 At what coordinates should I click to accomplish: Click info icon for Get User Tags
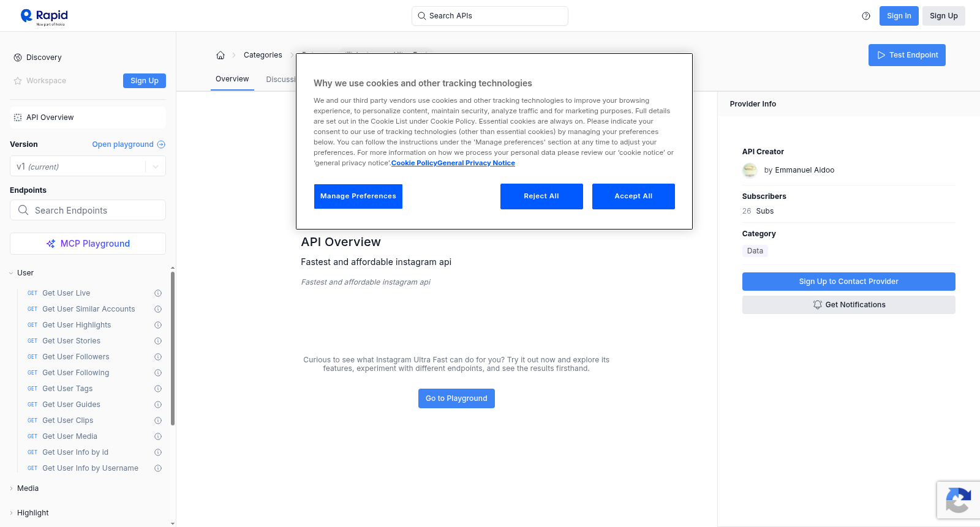click(158, 389)
